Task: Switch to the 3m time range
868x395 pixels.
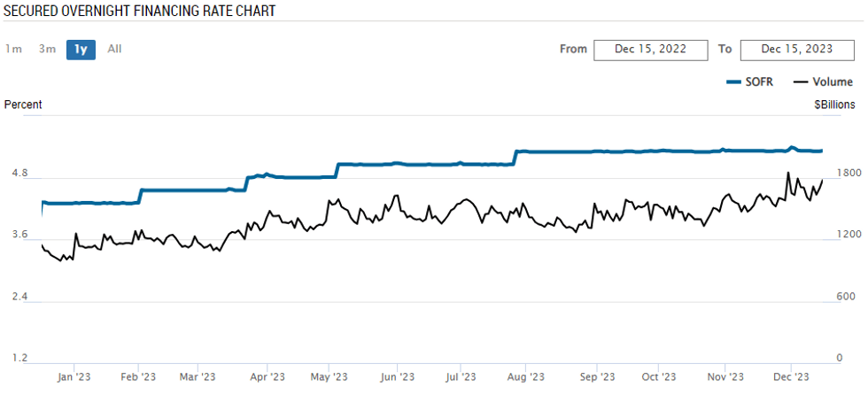Action: (x=47, y=49)
